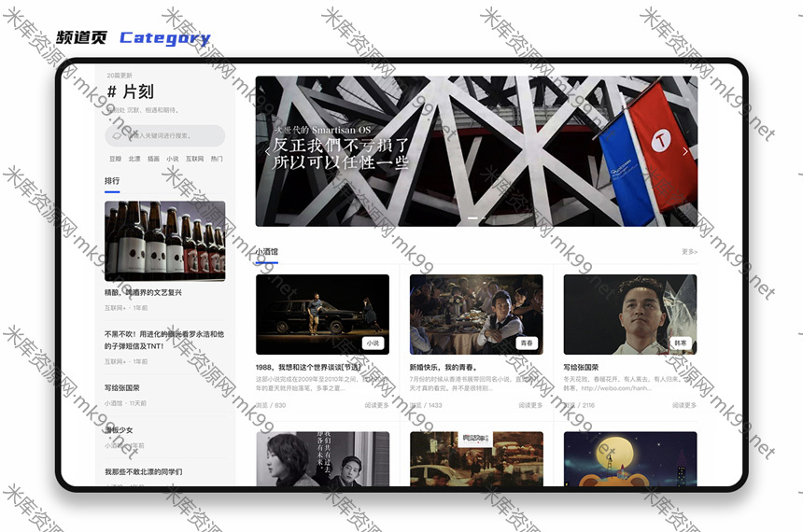Click the 浏览 / 2116 view count
803x532 pixels.
point(579,405)
